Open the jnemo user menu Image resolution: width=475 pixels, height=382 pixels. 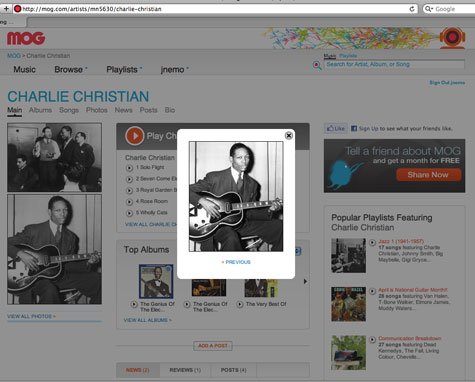point(174,69)
